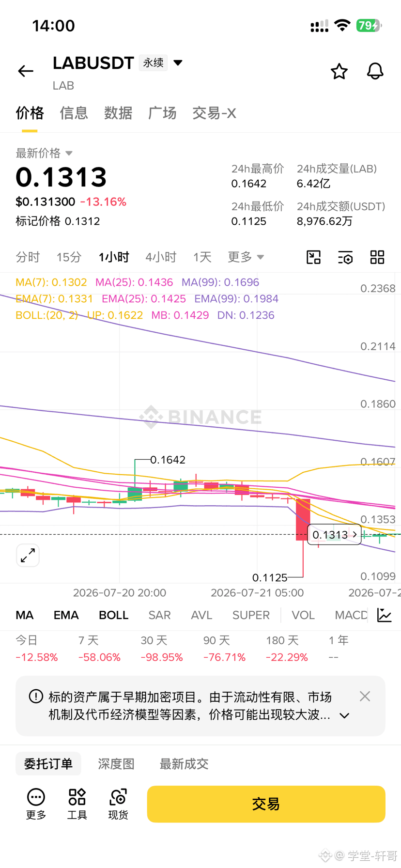Open chart indicator settings icon
Image resolution: width=401 pixels, height=868 pixels.
(345, 257)
